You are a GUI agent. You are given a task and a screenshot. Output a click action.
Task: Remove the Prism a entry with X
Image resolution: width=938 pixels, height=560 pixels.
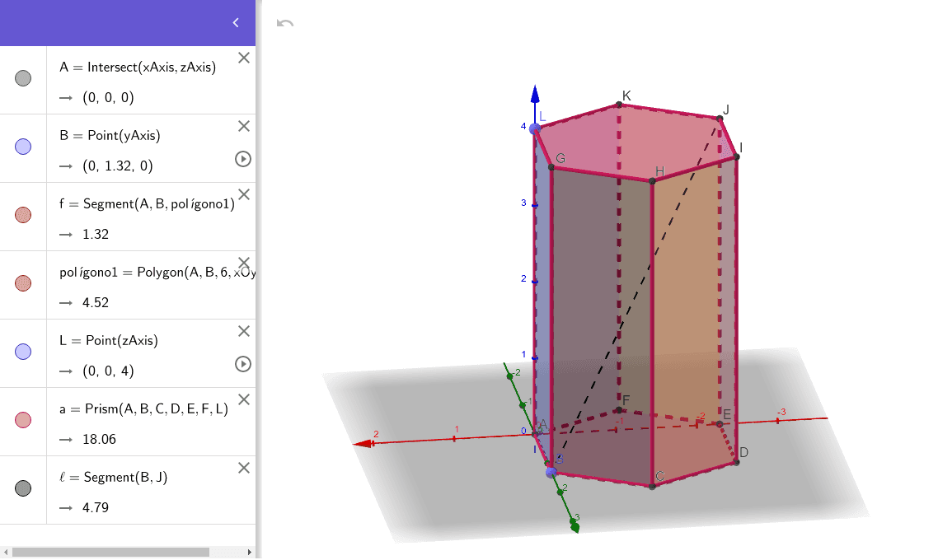click(x=243, y=399)
